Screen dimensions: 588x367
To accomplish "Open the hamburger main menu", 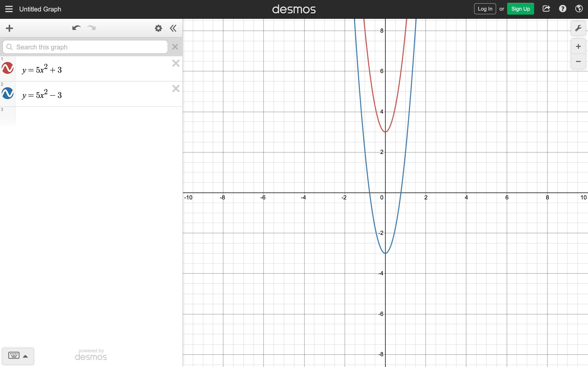I will 9,9.
